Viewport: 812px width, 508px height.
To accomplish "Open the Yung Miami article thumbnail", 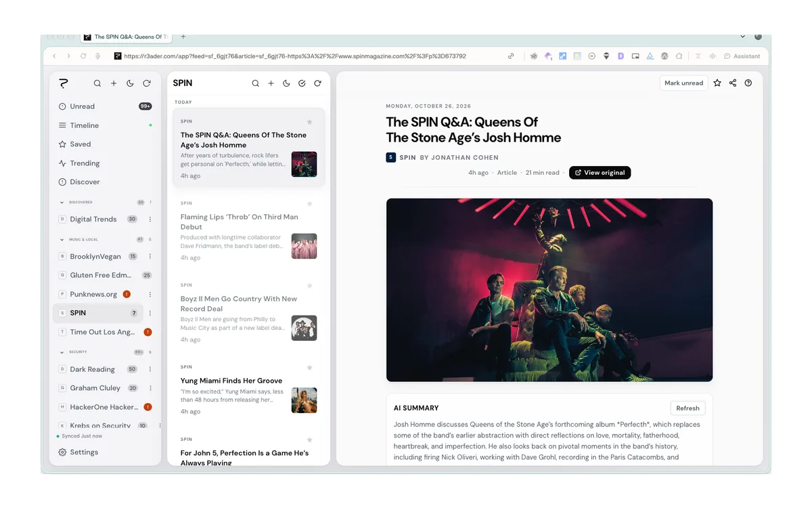I will pos(304,400).
